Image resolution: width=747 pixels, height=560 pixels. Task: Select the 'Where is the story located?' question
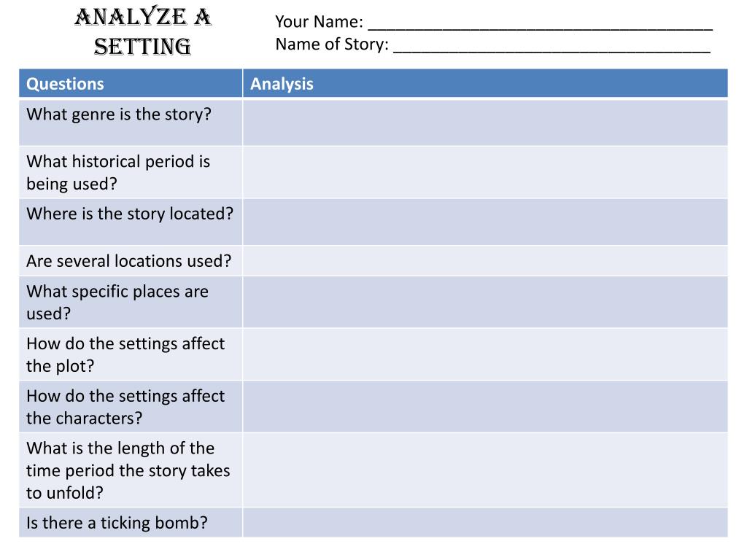tap(130, 214)
